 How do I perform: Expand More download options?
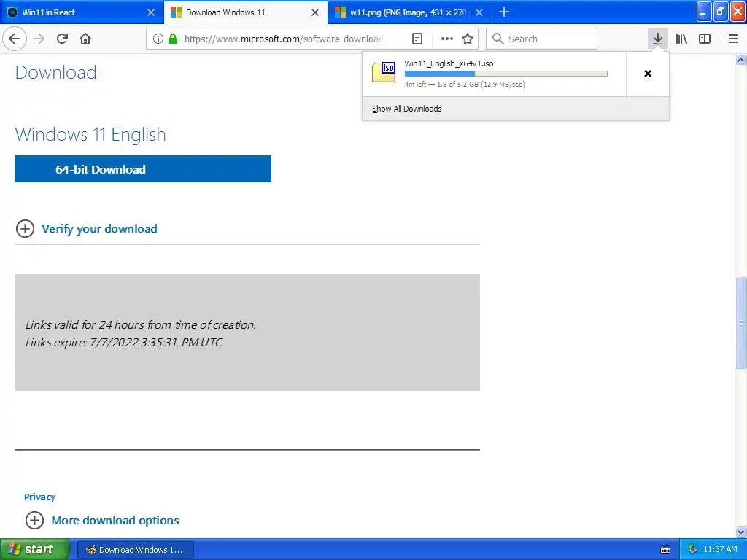pyautogui.click(x=102, y=520)
